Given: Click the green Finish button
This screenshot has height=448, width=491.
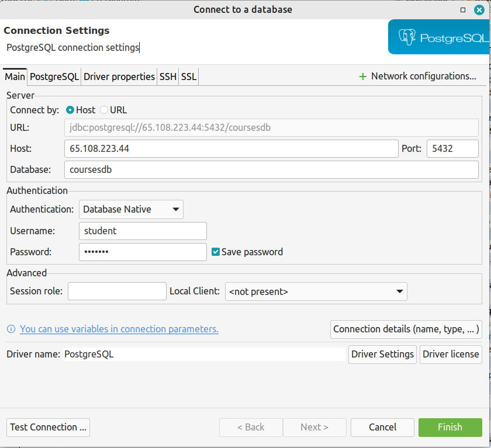Looking at the screenshot, I should 450,427.
